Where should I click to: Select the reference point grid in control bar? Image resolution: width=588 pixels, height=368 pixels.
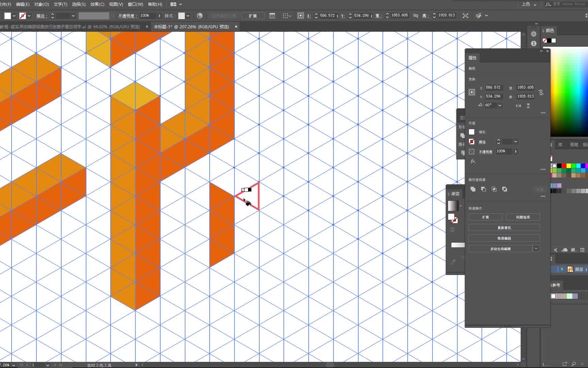click(300, 16)
